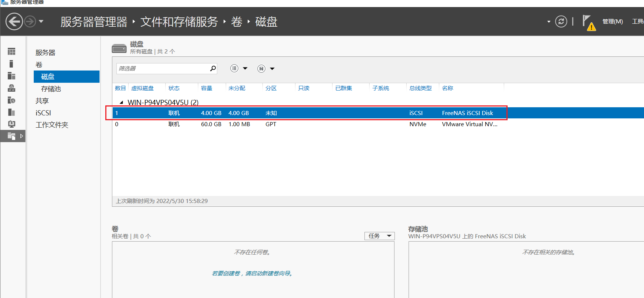Collapse the WIN-P94VPS04V5U group
The image size is (644, 298).
(x=121, y=102)
